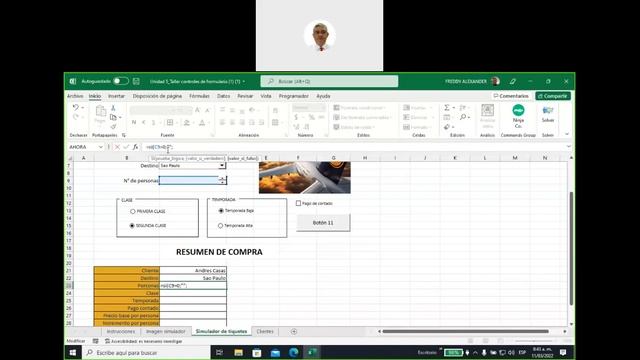
Task: Open the Instrucciones sheet tab
Action: pos(120,331)
